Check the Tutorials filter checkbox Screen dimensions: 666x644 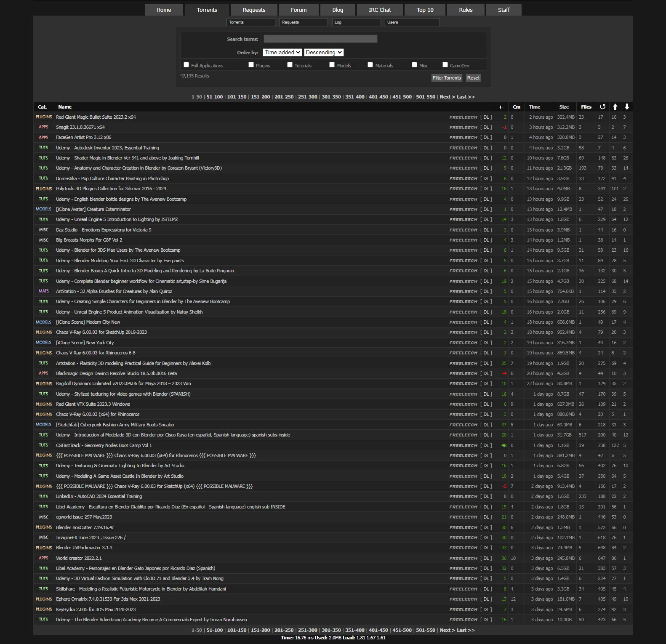tap(290, 65)
